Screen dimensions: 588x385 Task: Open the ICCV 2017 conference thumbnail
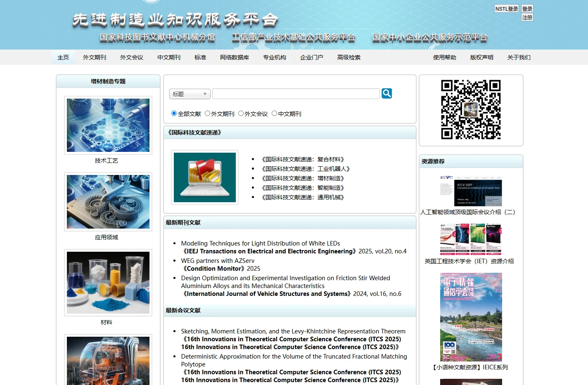(471, 191)
